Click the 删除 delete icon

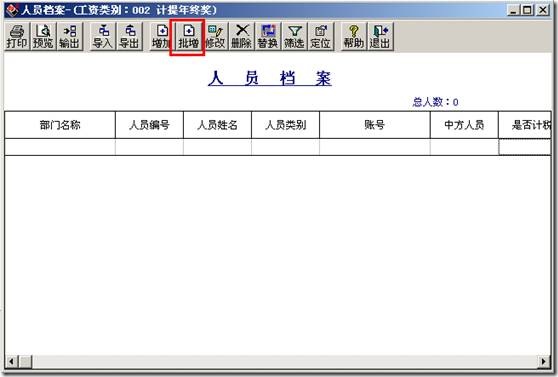242,36
